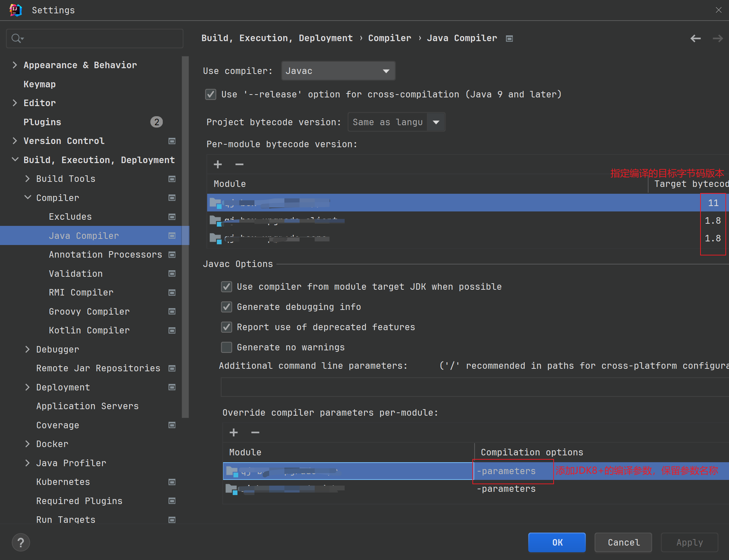Close the Settings dialog

tap(719, 10)
